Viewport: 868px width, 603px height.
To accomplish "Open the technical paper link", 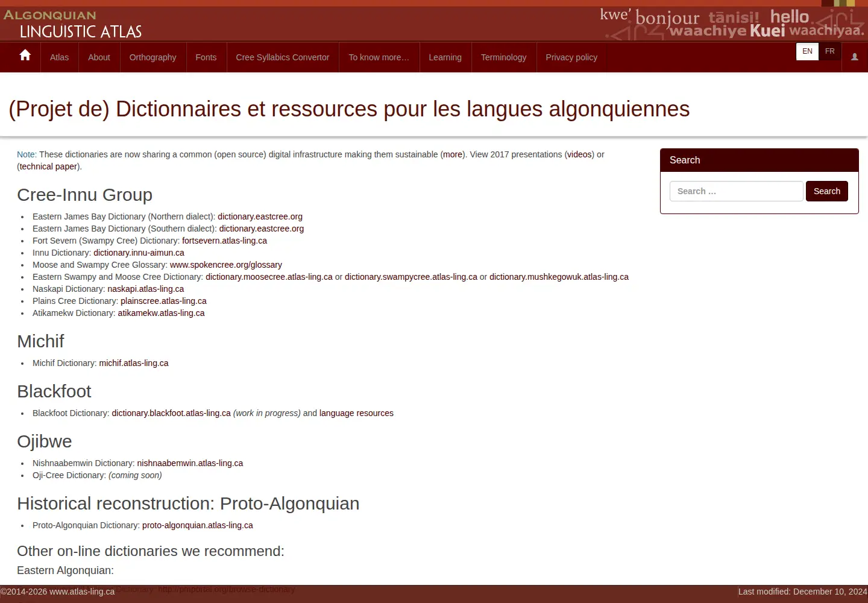I will coord(48,166).
